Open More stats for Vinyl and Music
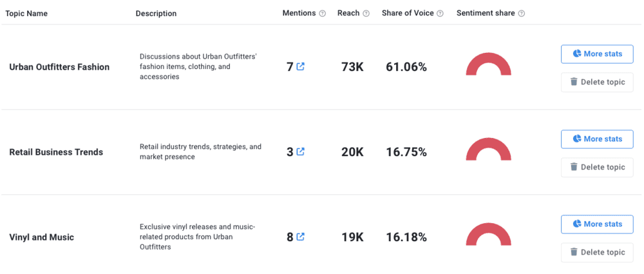Image resolution: width=644 pixels, height=274 pixels. [597, 224]
